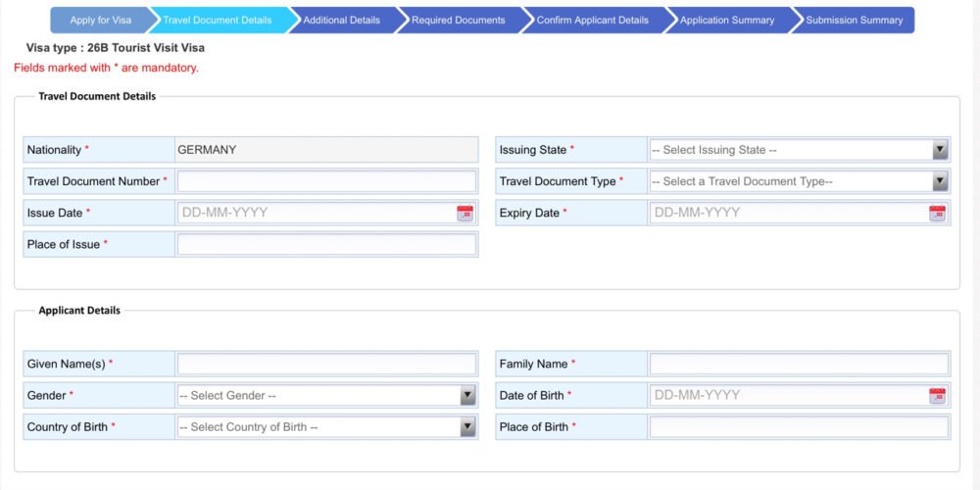Click the 26B Tourist Visit Visa text
This screenshot has height=490, width=980.
pos(146,47)
